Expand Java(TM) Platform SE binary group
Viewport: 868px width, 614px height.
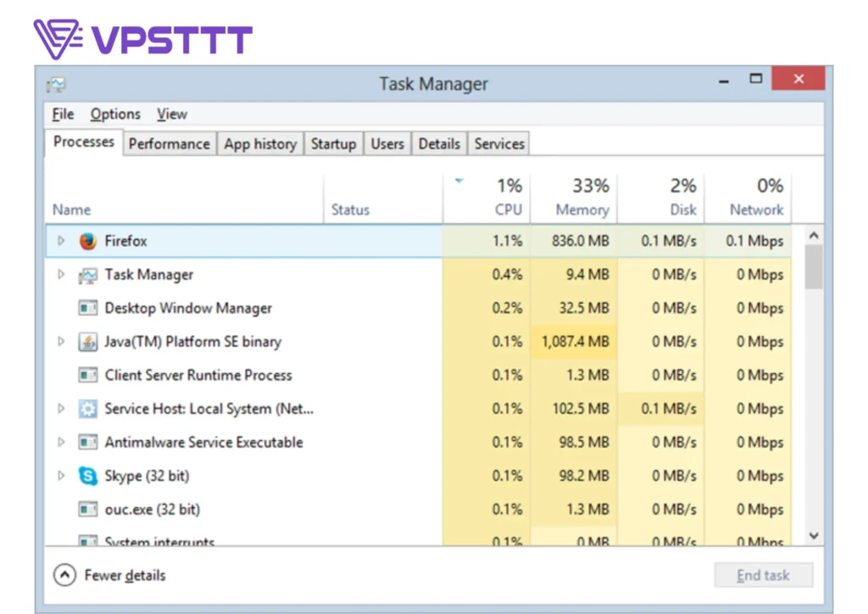61,342
